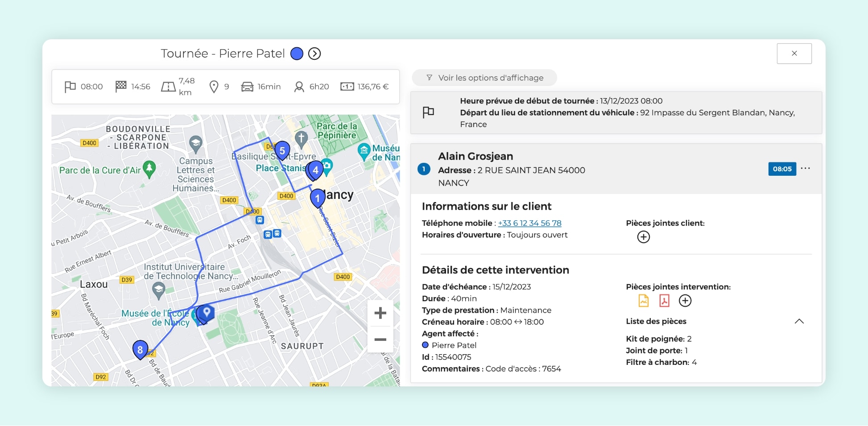Click the agent icon beside 6h20 work time
The image size is (868, 426).
tap(298, 87)
